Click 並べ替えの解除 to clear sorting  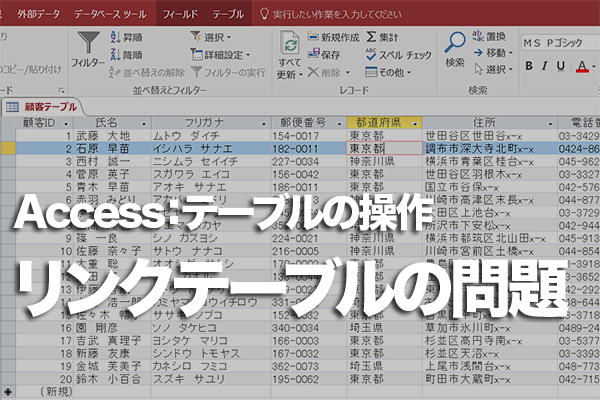[147, 72]
